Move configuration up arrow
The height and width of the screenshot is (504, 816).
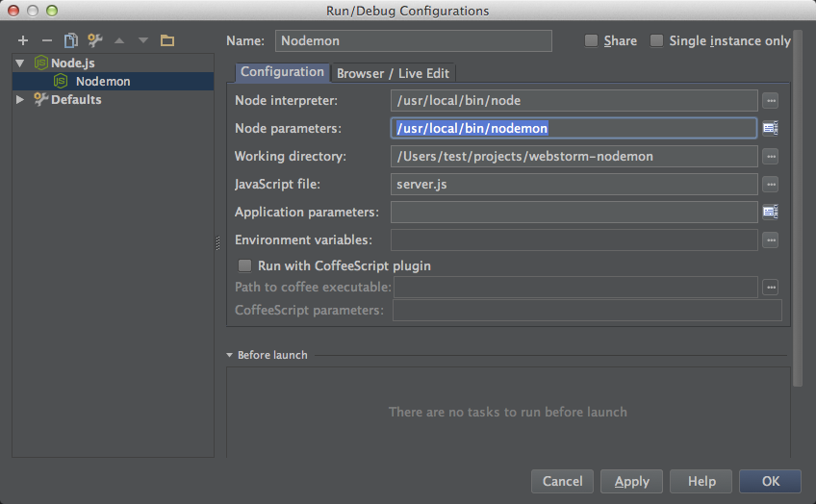coord(119,40)
